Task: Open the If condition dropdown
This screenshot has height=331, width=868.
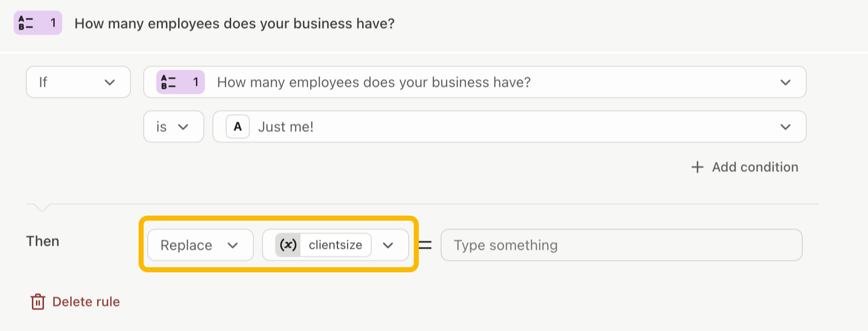Action: pyautogui.click(x=78, y=82)
